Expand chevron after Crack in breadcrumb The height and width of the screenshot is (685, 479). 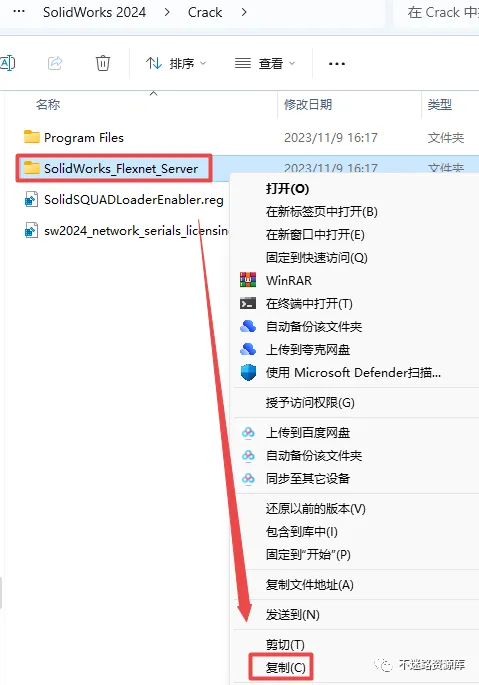(244, 12)
